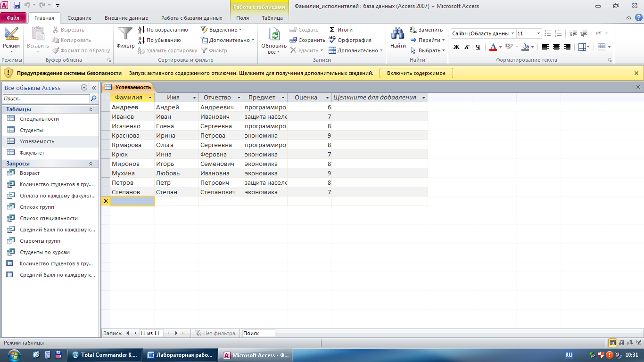644x362 pixels.
Task: Align text left
Action: click(x=545, y=47)
